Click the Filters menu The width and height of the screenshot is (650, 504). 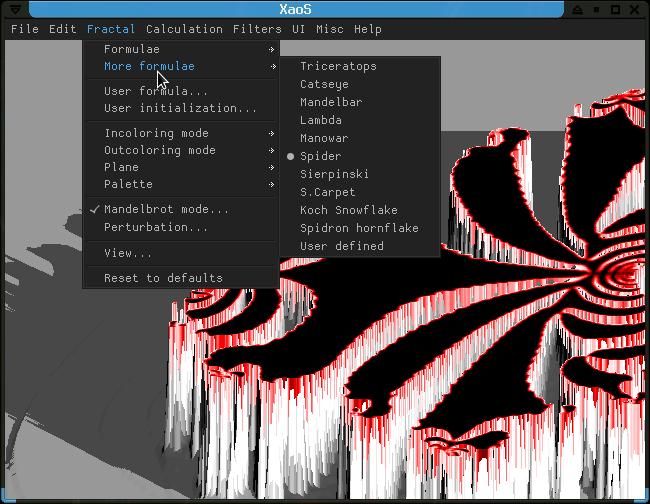click(x=257, y=29)
